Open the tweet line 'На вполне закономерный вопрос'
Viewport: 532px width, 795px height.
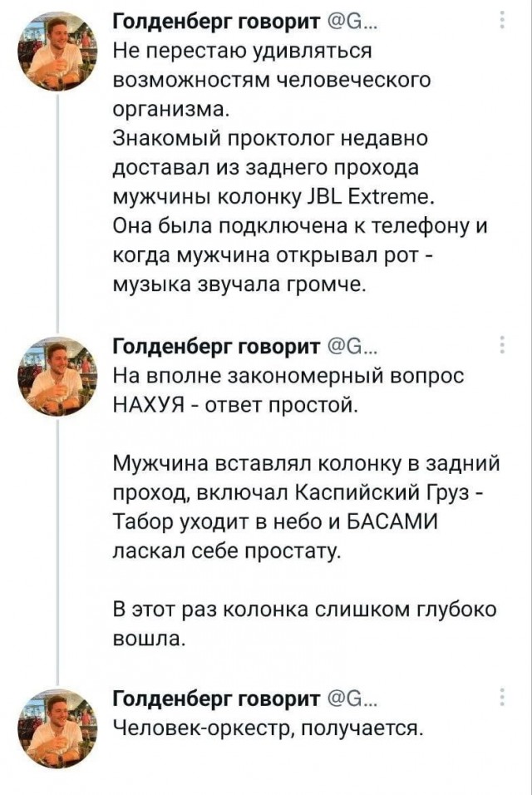click(283, 374)
